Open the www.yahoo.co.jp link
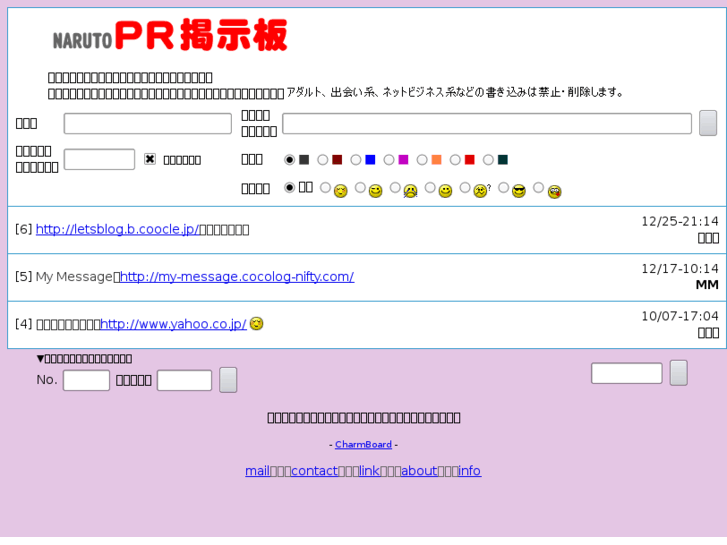Image resolution: width=727 pixels, height=545 pixels. pos(173,324)
